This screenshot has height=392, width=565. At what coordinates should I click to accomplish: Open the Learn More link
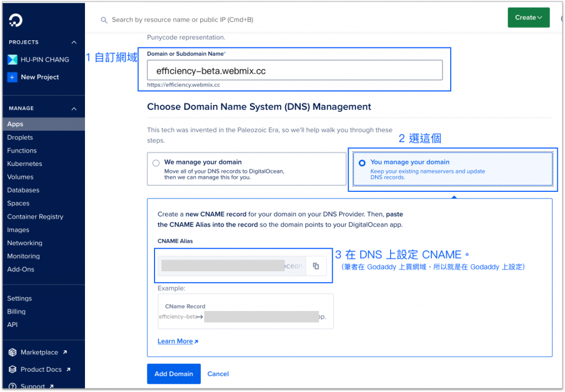coord(178,341)
